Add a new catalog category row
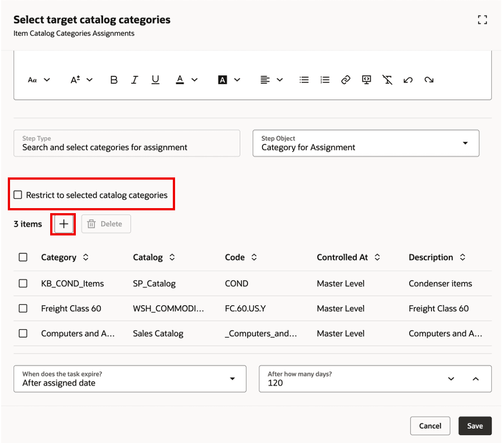Viewport: 504px width, 443px height. pyautogui.click(x=63, y=224)
